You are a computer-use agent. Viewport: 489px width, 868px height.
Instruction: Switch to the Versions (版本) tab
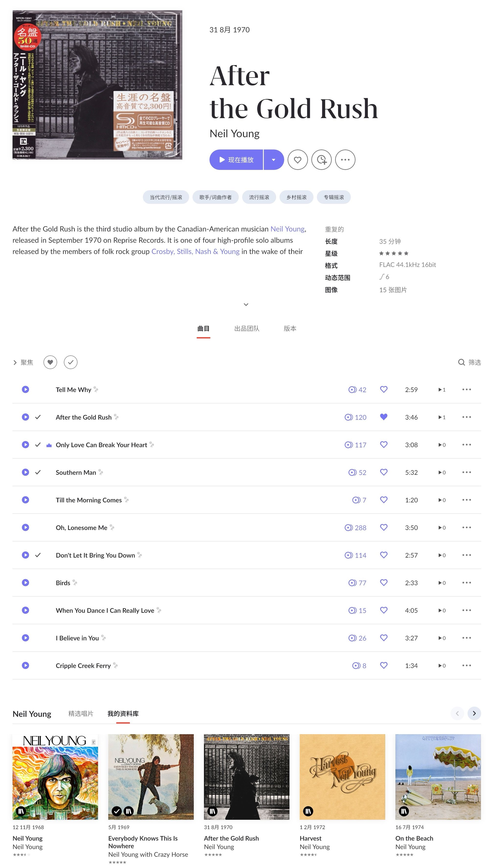click(290, 328)
